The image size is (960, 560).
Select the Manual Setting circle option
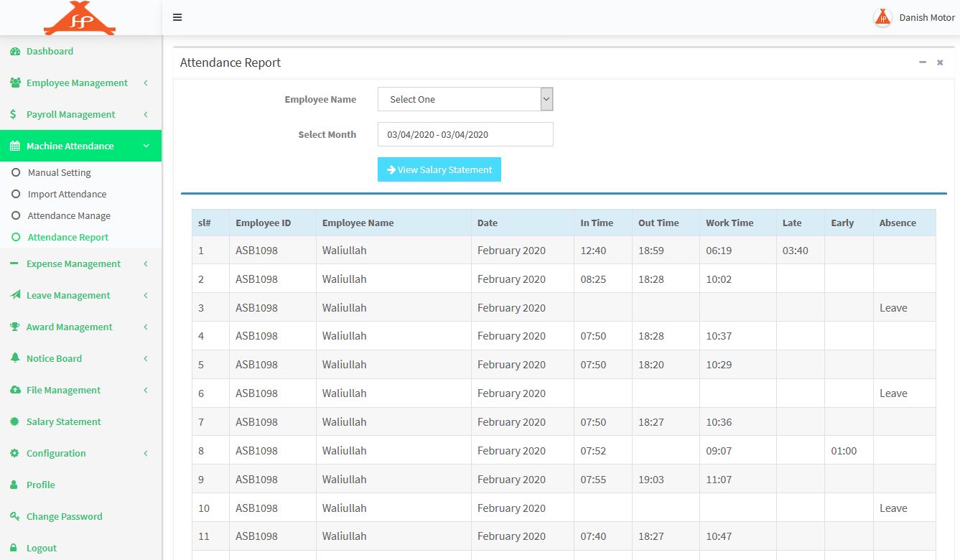point(16,173)
